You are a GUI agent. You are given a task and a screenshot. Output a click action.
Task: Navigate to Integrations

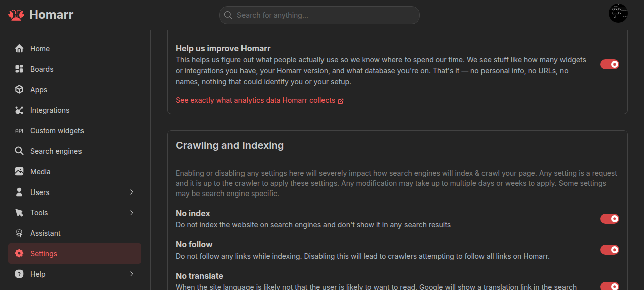[x=74, y=110]
